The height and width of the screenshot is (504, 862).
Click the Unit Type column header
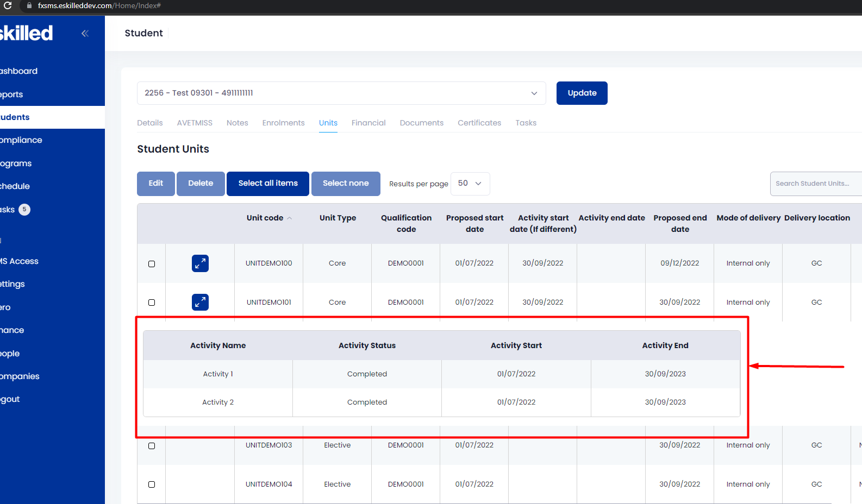(x=338, y=218)
